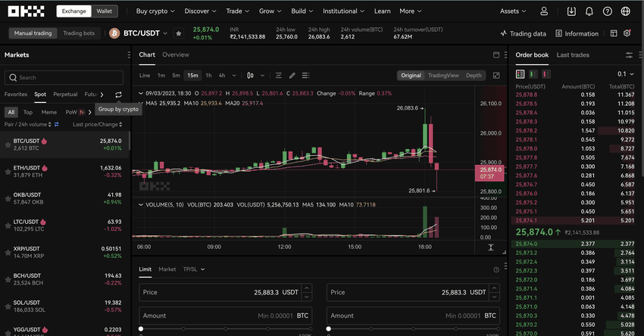Expand the chart to fullscreen
This screenshot has width=644, height=336.
496,76
